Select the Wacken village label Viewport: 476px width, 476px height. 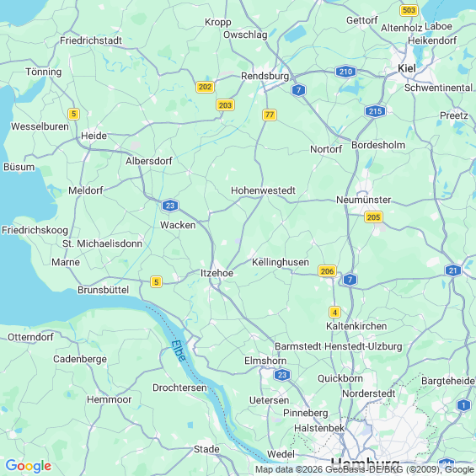(178, 225)
